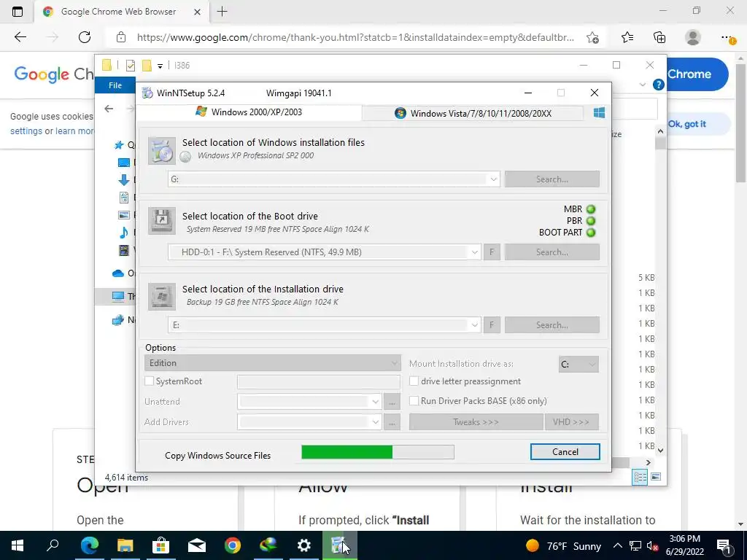
Task: Click the Windows logo icon in WinNTSetup
Action: coord(599,113)
